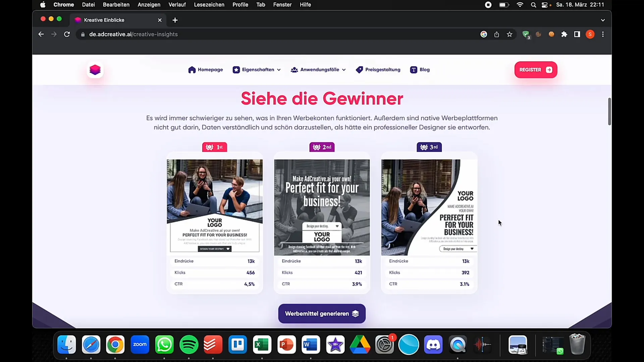This screenshot has height=362, width=644.
Task: Expand the tab search chevron
Action: tap(603, 20)
